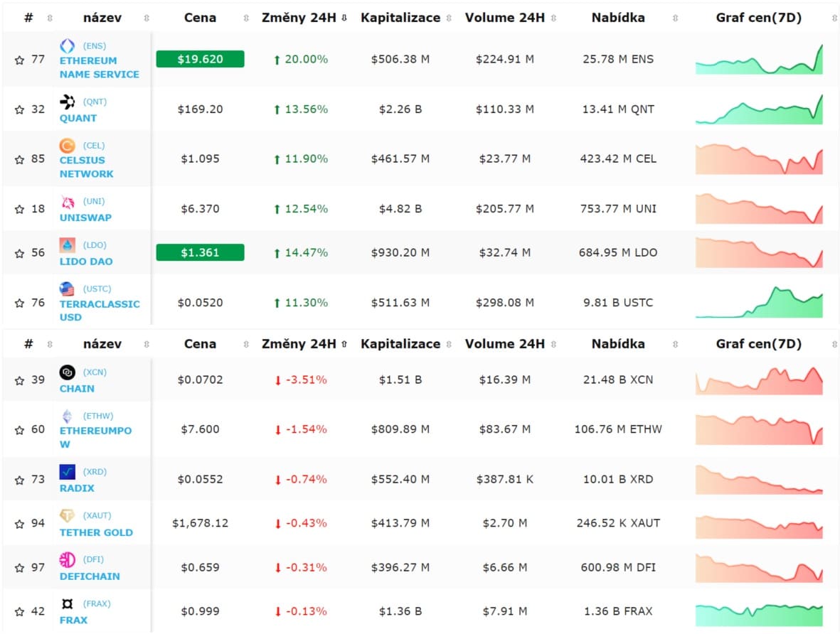Open the Quant coin link
This screenshot has height=634, width=840.
[78, 118]
